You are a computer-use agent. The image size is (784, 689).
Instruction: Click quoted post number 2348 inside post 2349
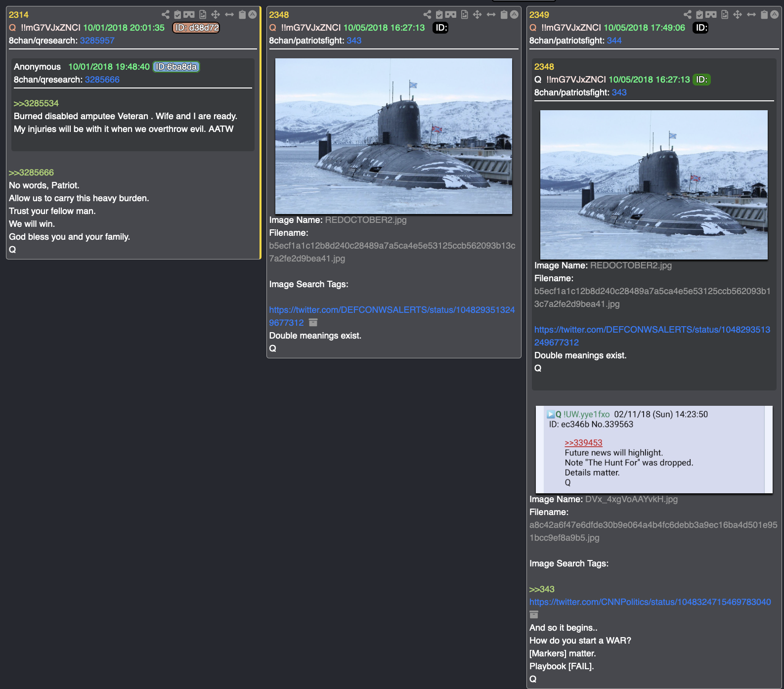[544, 67]
